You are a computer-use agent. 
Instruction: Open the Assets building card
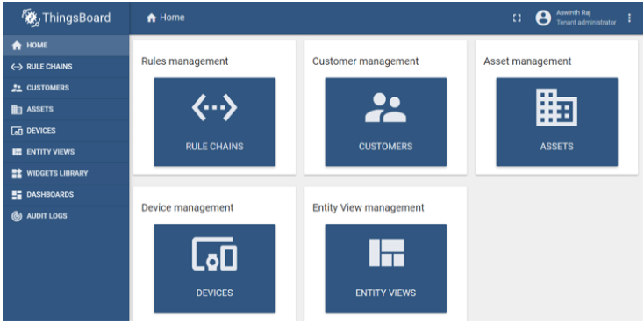click(x=556, y=122)
